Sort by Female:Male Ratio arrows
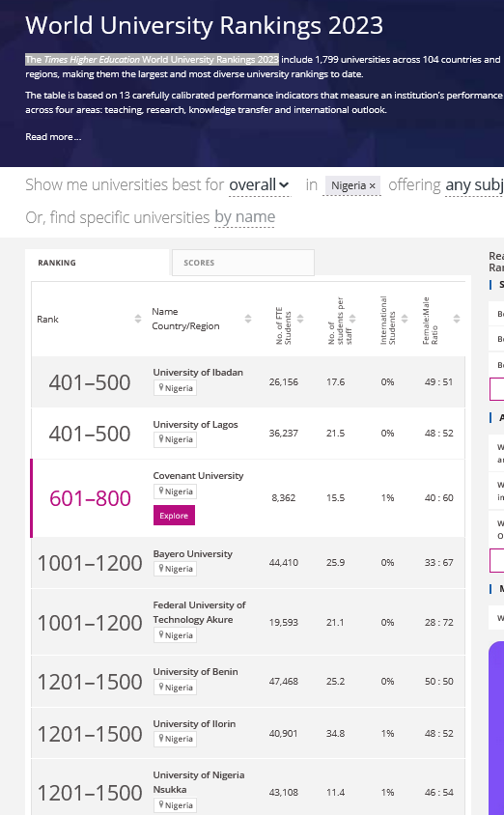The height and width of the screenshot is (815, 504). tap(456, 319)
